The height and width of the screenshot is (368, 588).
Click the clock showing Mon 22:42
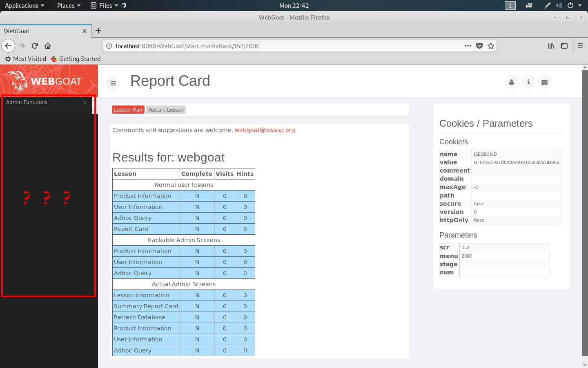(294, 5)
